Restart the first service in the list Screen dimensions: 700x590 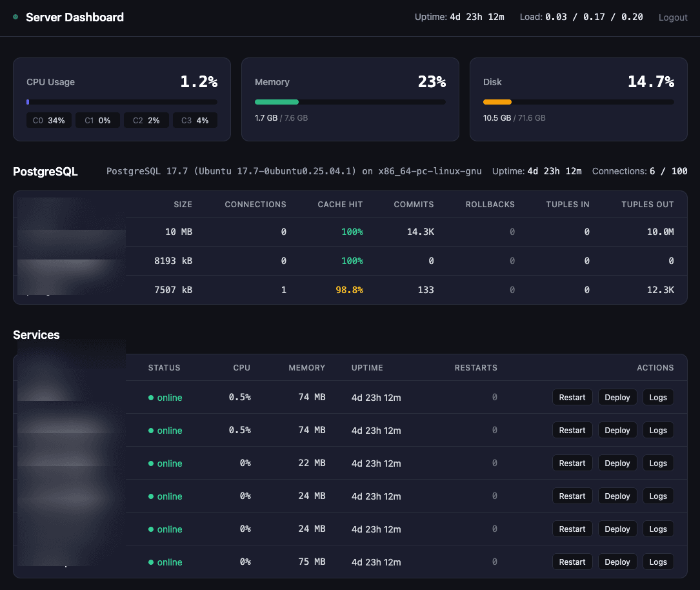click(x=572, y=397)
